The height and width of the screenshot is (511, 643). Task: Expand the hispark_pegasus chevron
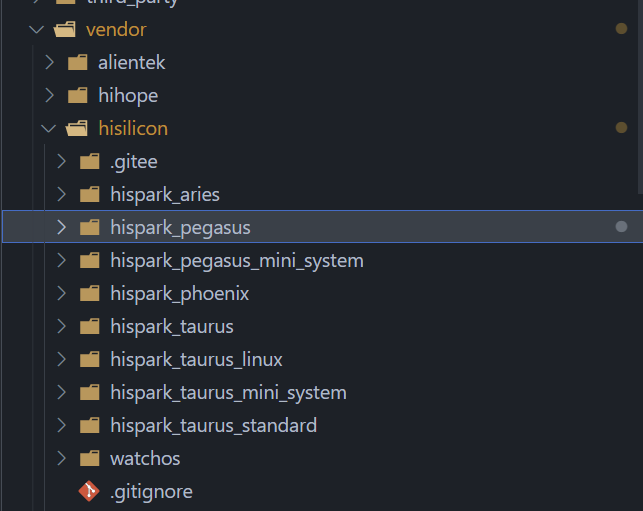click(x=62, y=227)
